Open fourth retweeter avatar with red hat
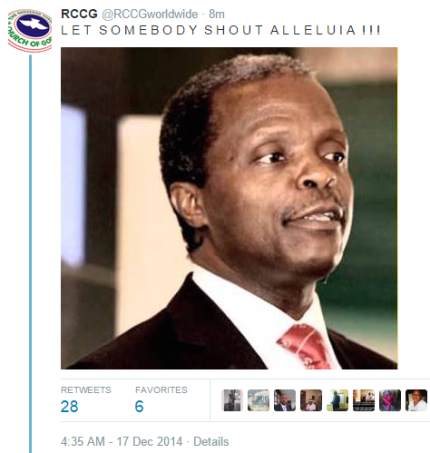The height and width of the screenshot is (453, 430). [311, 400]
